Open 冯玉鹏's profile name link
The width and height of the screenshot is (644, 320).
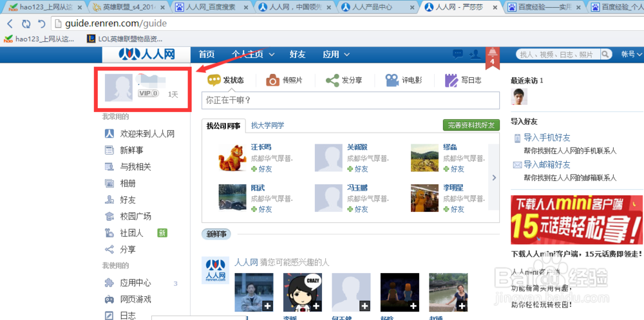pos(357,188)
